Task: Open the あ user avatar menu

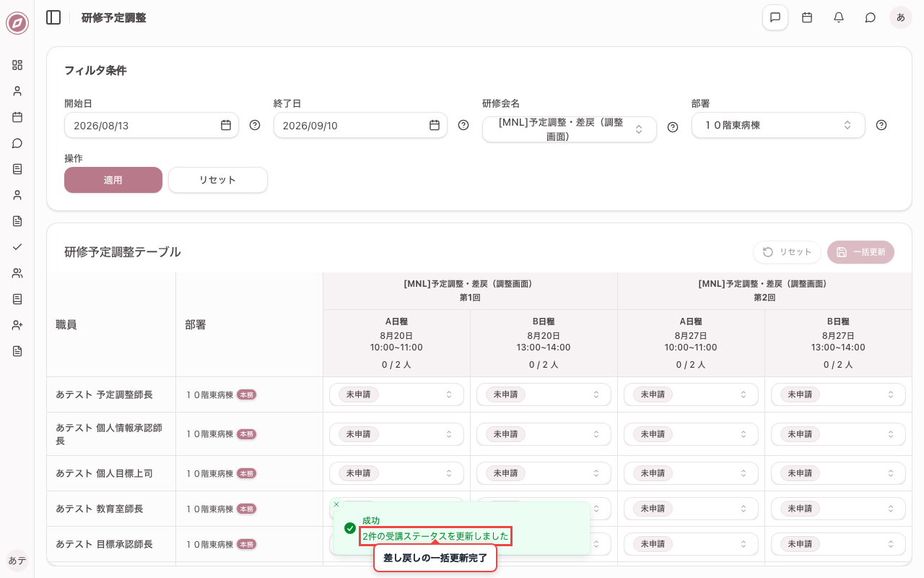Action: [x=901, y=17]
